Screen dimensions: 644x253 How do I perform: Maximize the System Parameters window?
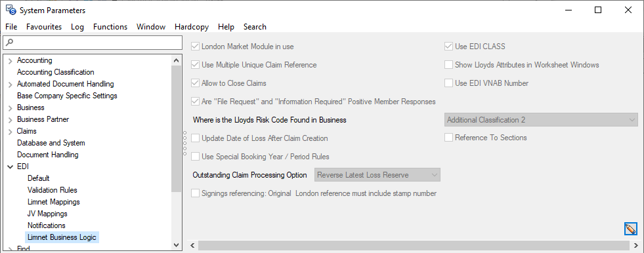[598, 10]
